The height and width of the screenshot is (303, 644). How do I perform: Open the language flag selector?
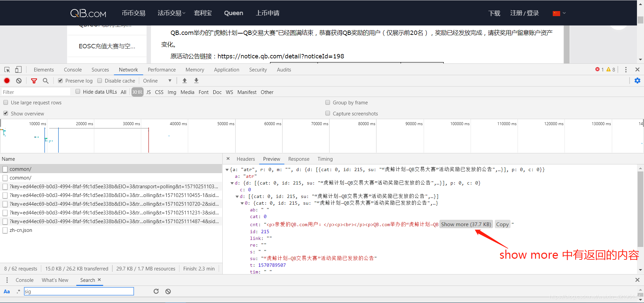point(559,13)
